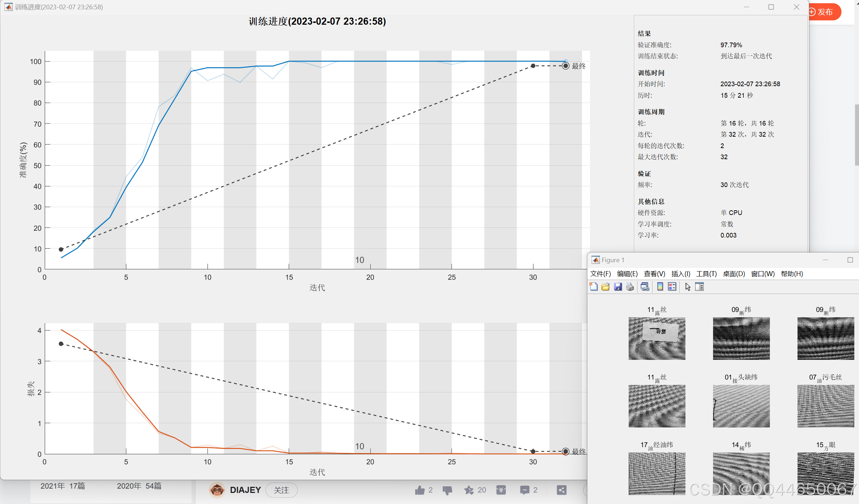Click the 关注 follow button
Viewport: 859px width, 504px height.
(281, 490)
